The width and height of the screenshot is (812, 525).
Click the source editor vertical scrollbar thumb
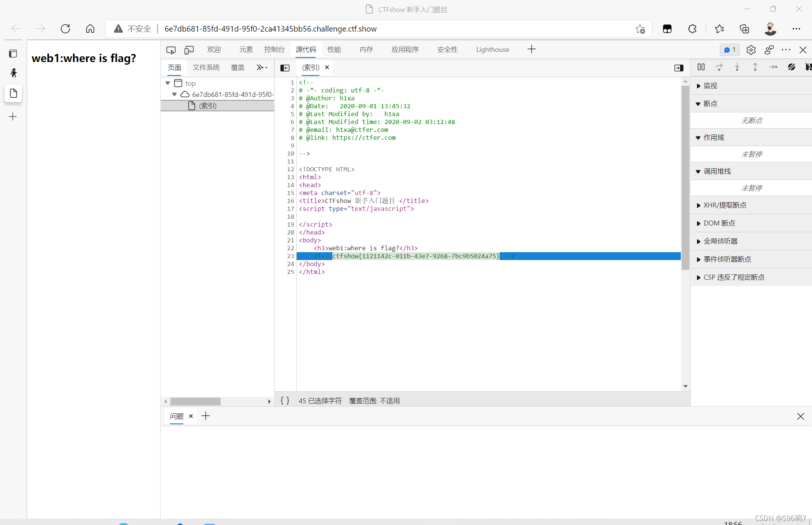tap(685, 177)
